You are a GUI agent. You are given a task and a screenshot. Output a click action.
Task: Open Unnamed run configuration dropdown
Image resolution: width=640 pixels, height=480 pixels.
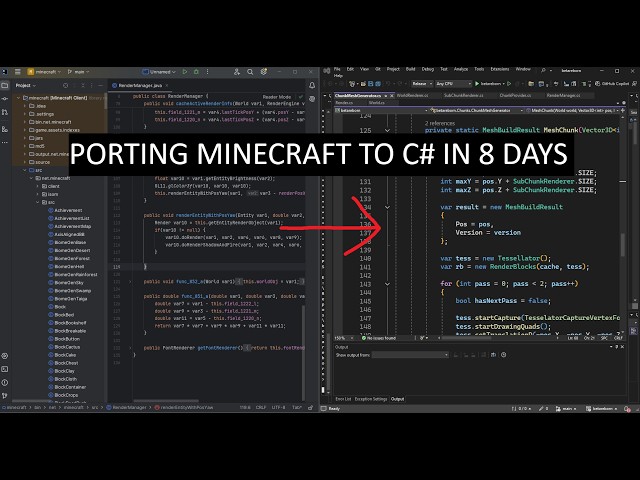(159, 72)
